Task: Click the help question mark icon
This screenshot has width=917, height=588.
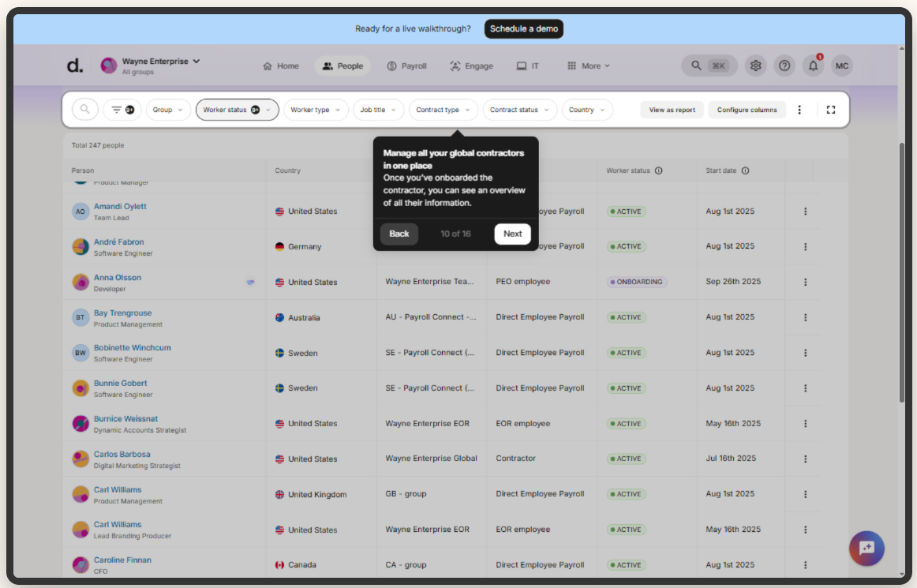Action: tap(784, 66)
